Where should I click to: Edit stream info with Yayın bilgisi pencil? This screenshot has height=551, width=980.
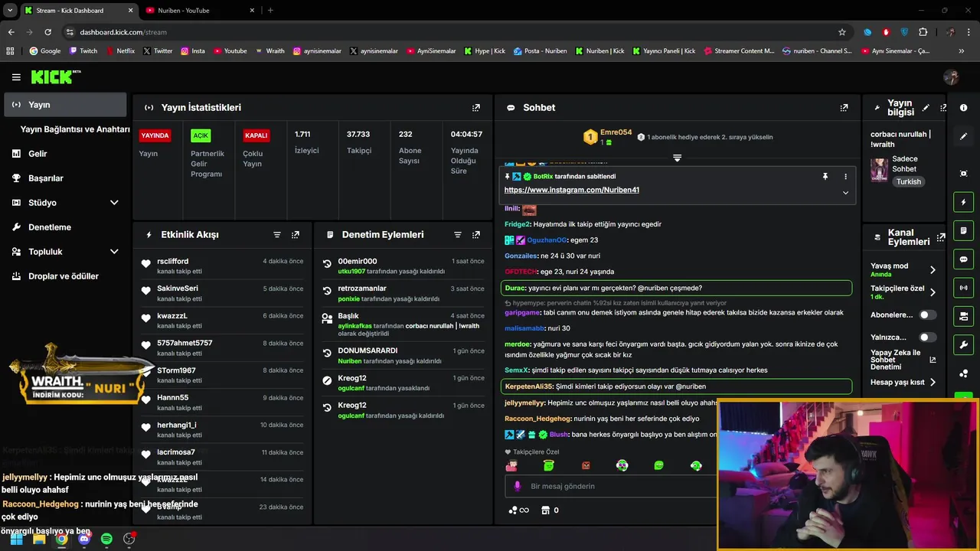click(926, 108)
